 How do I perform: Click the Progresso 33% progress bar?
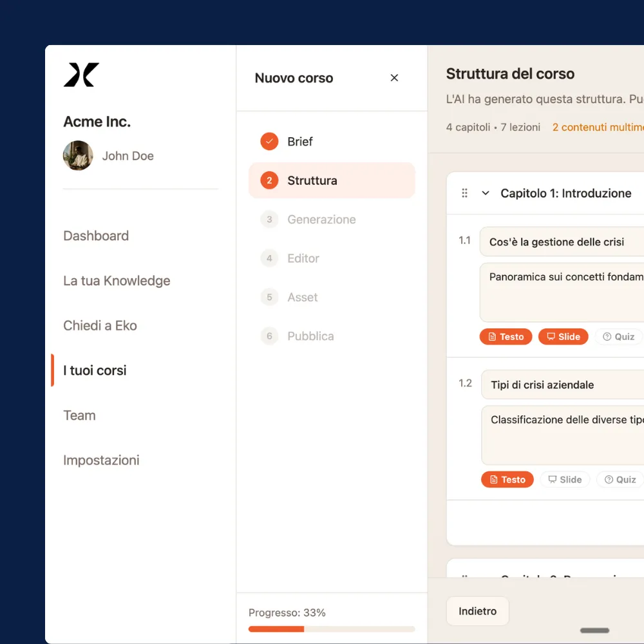(331, 629)
